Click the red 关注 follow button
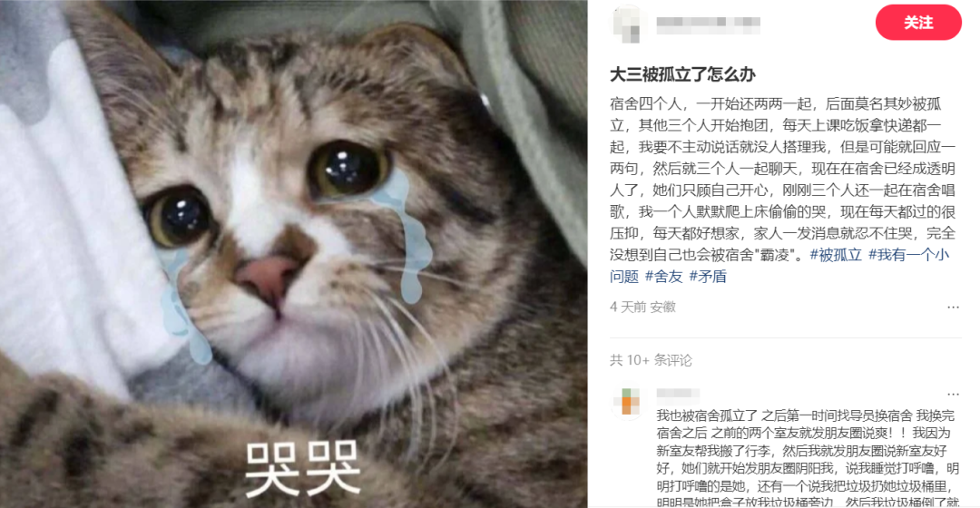This screenshot has height=508, width=980. [918, 23]
